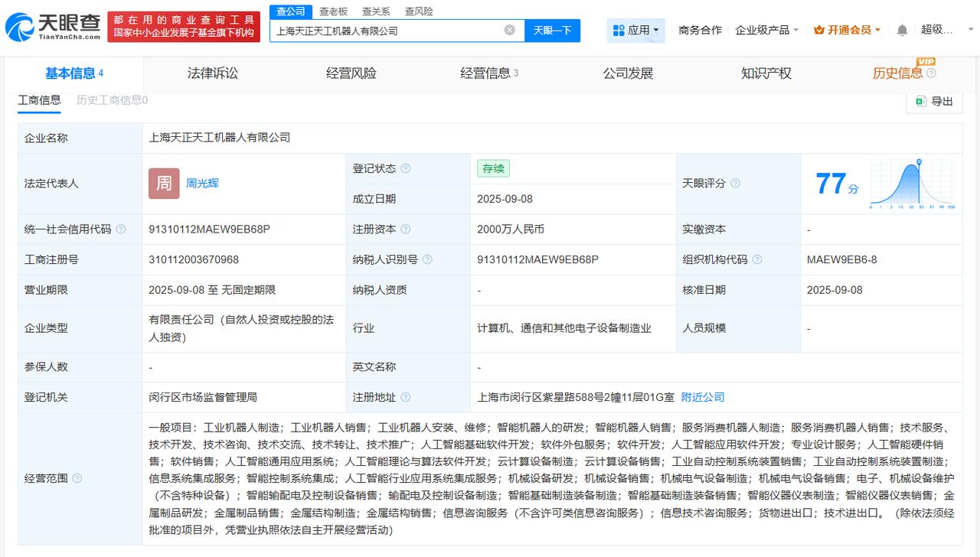Screen dimensions: 980x557
Task: Open the 基本信息 tab
Action: click(73, 73)
